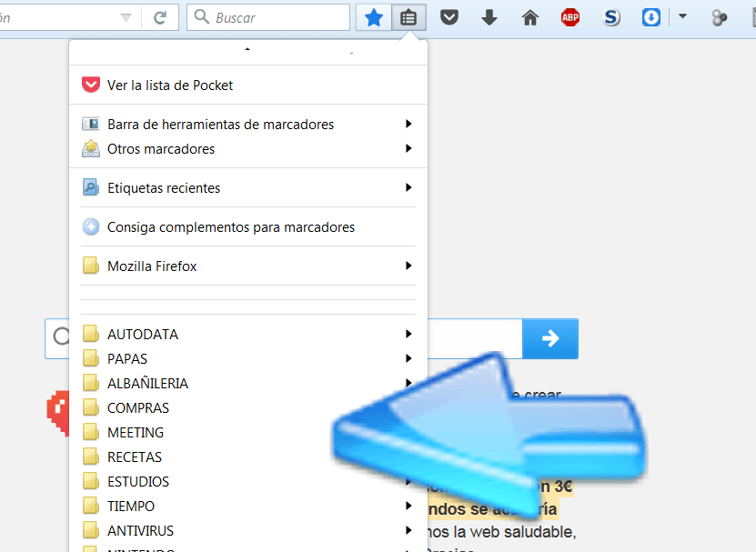The width and height of the screenshot is (756, 552).
Task: Open the ALBAÑILERIA bookmark folder
Action: coord(248,383)
